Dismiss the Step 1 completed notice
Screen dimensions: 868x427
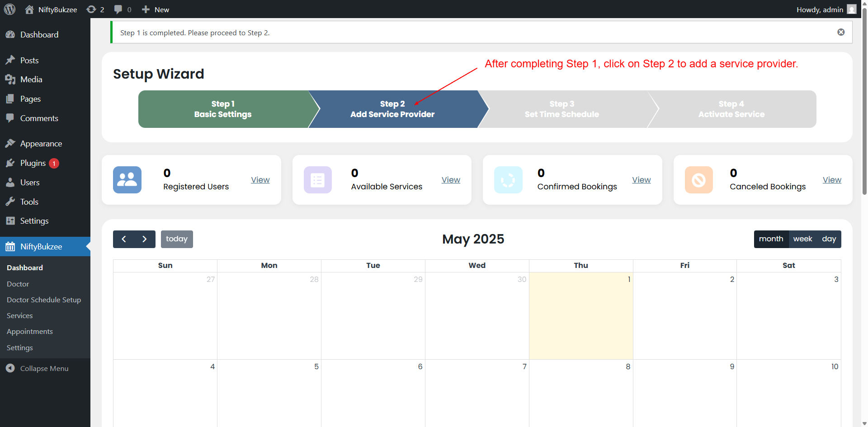pyautogui.click(x=841, y=32)
